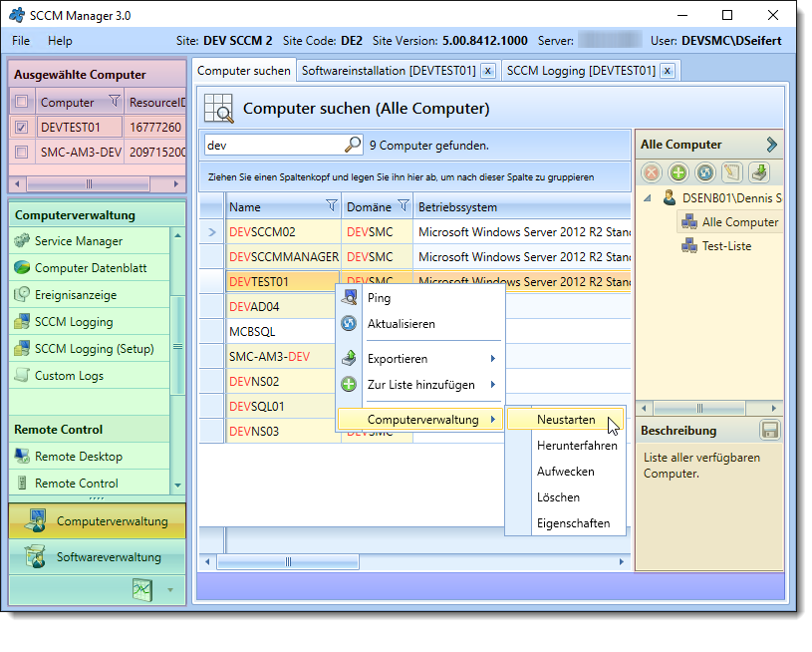Viewport: 812px width, 652px height.
Task: Click the Test-Liste tree icon
Action: 689,245
